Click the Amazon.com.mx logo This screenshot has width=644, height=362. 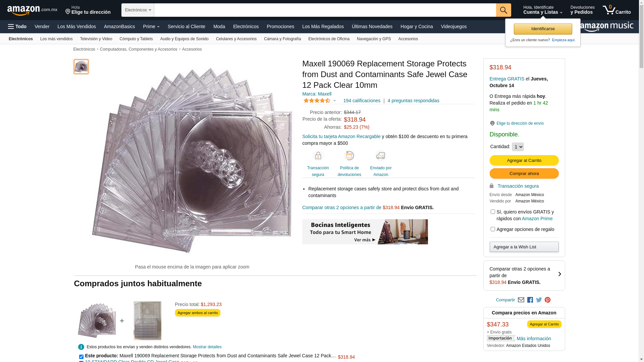32,10
